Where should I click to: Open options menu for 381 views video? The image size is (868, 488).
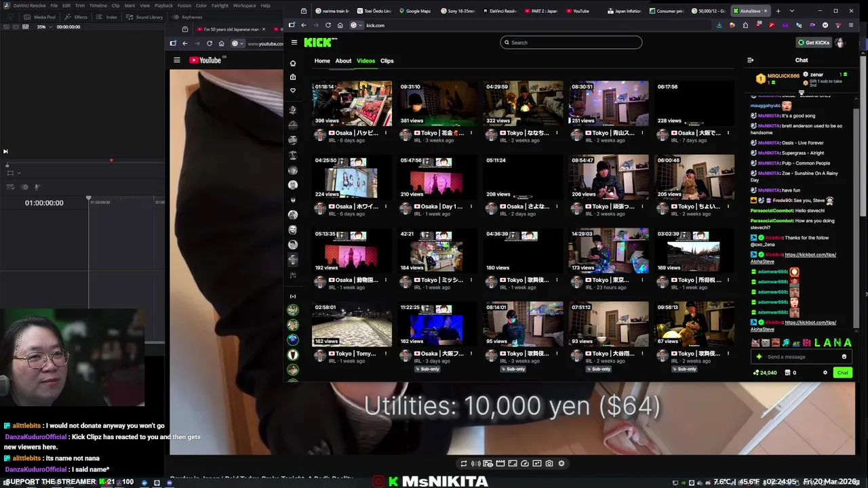(471, 133)
